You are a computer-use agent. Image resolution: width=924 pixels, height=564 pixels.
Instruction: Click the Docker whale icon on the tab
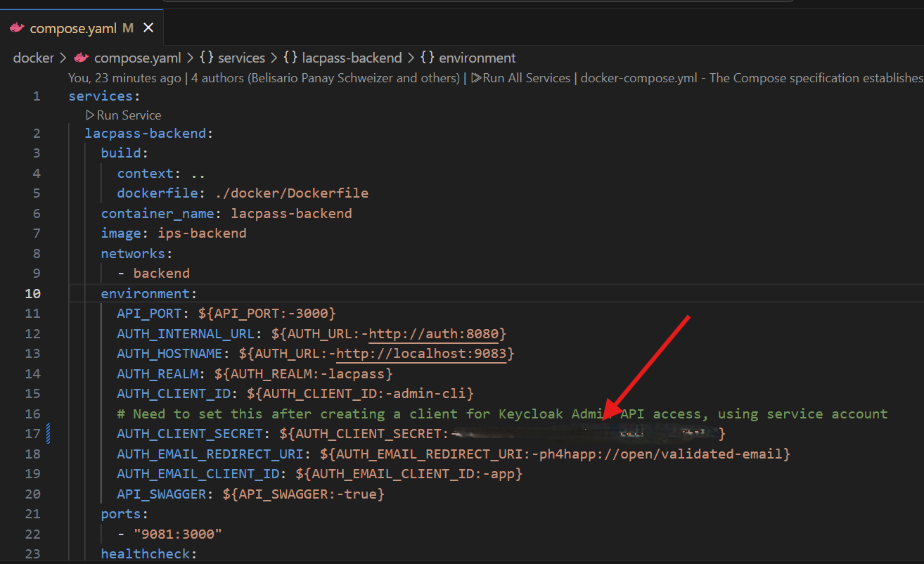coord(17,28)
